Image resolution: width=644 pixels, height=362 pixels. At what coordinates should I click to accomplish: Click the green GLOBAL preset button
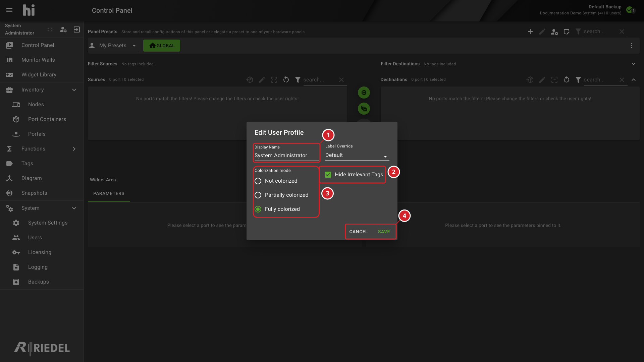(x=162, y=46)
